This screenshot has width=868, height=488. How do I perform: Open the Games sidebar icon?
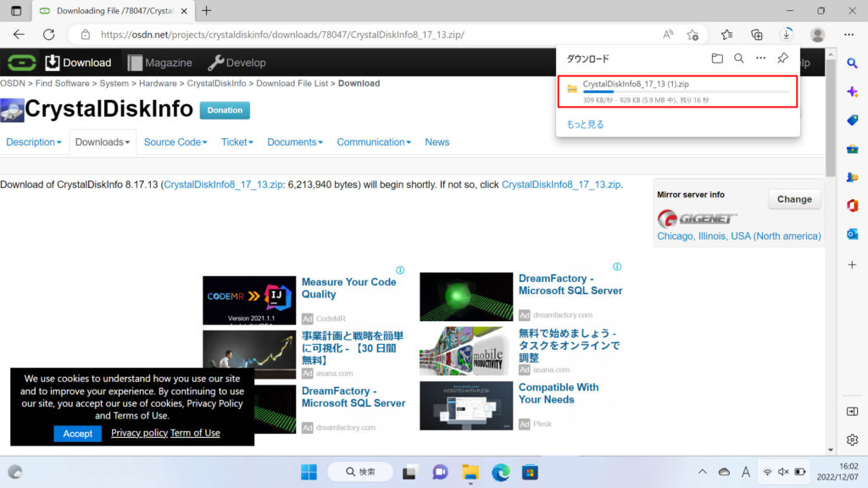pos(853,177)
